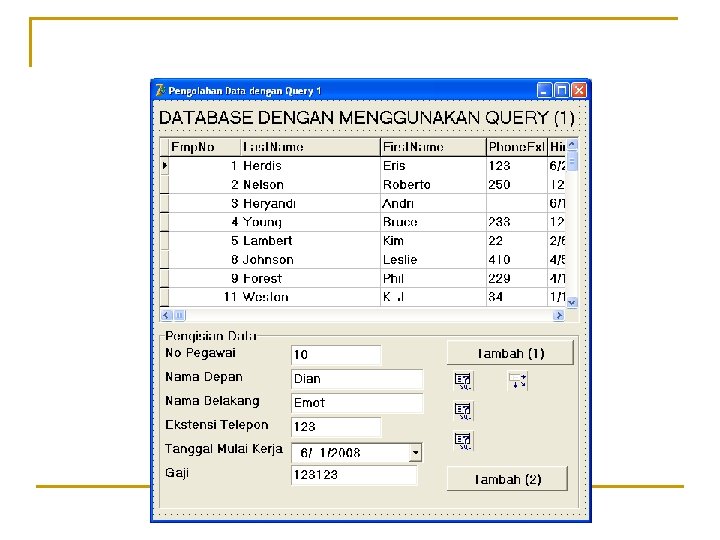Click the Pengisian Data group box caption
The height and width of the screenshot is (540, 720).
[211, 336]
